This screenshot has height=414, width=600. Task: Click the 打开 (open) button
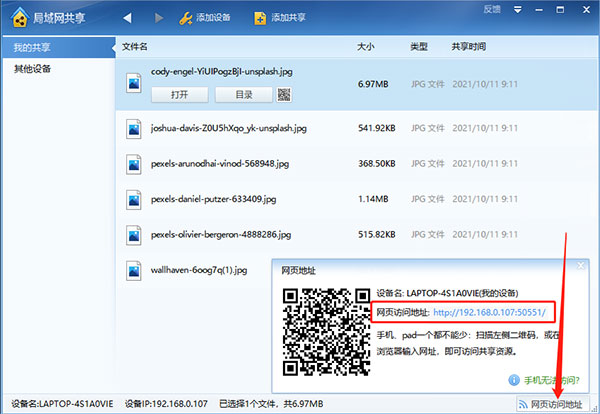point(179,94)
